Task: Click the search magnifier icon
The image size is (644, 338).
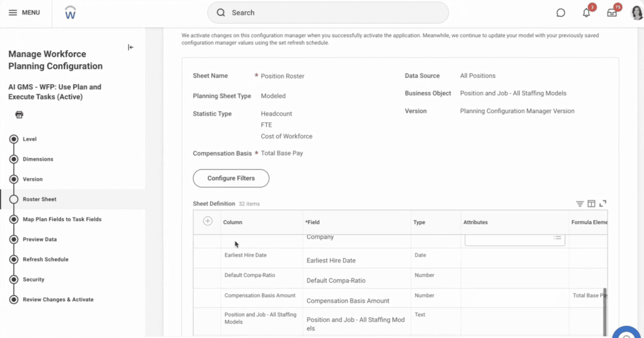Action: pyautogui.click(x=221, y=13)
